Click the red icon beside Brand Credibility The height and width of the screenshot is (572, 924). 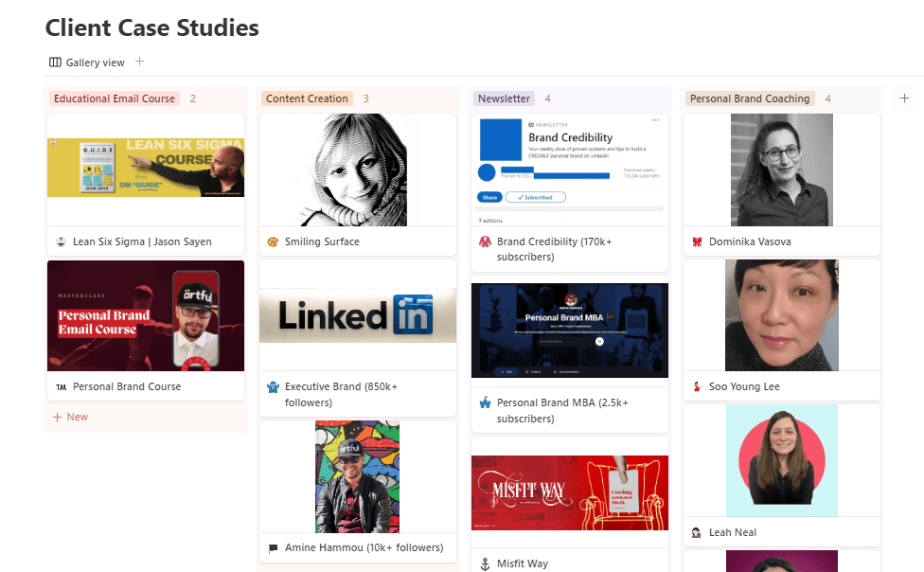pyautogui.click(x=485, y=241)
